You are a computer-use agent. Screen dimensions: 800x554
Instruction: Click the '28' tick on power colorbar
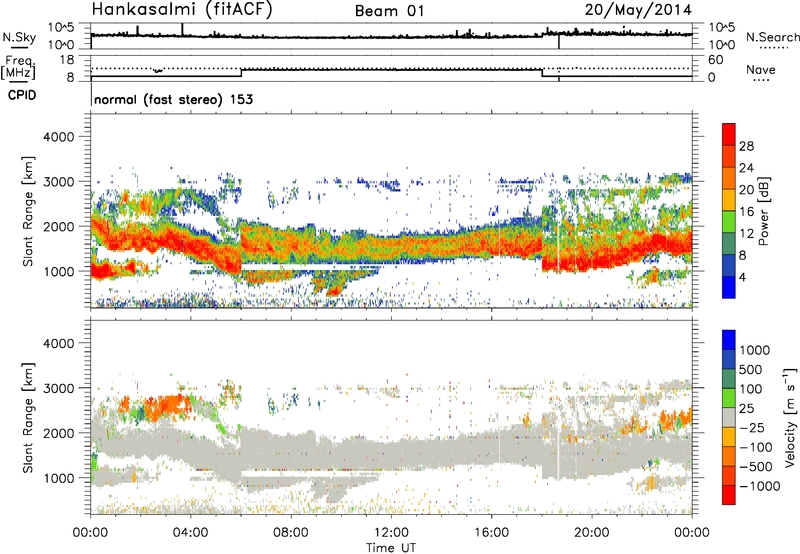(746, 146)
